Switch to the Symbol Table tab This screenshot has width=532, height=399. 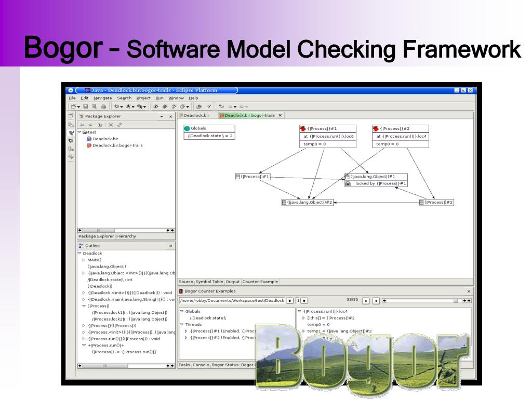click(x=209, y=282)
